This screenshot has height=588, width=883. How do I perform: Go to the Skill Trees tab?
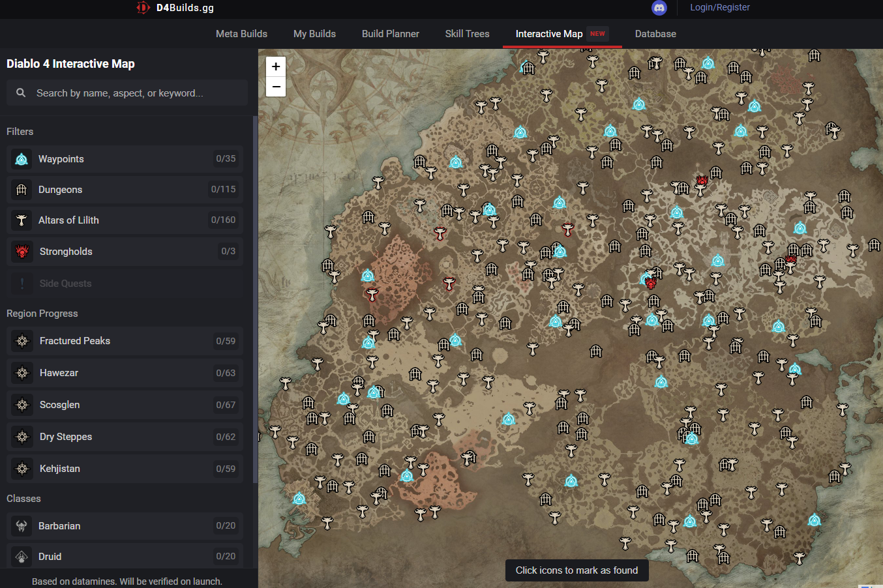click(x=467, y=34)
